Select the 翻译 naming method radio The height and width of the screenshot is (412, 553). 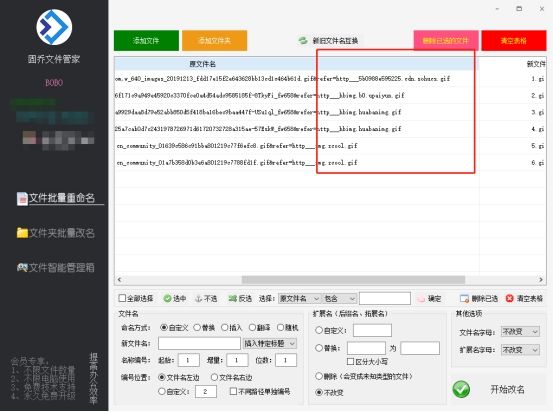coord(252,328)
